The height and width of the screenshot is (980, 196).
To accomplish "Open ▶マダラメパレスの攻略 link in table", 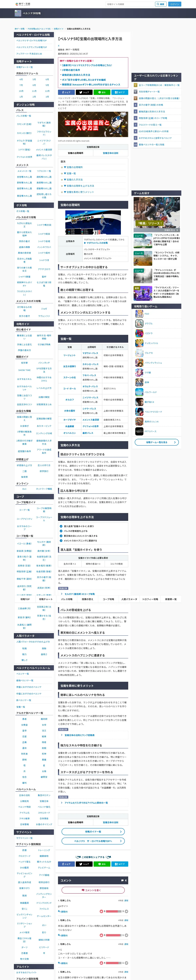I will pos(96,243).
